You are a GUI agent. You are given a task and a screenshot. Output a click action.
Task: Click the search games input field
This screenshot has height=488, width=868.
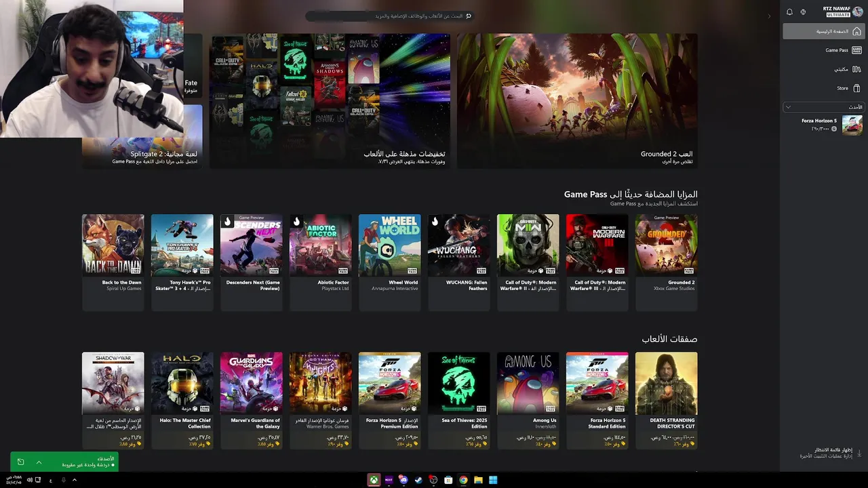389,16
